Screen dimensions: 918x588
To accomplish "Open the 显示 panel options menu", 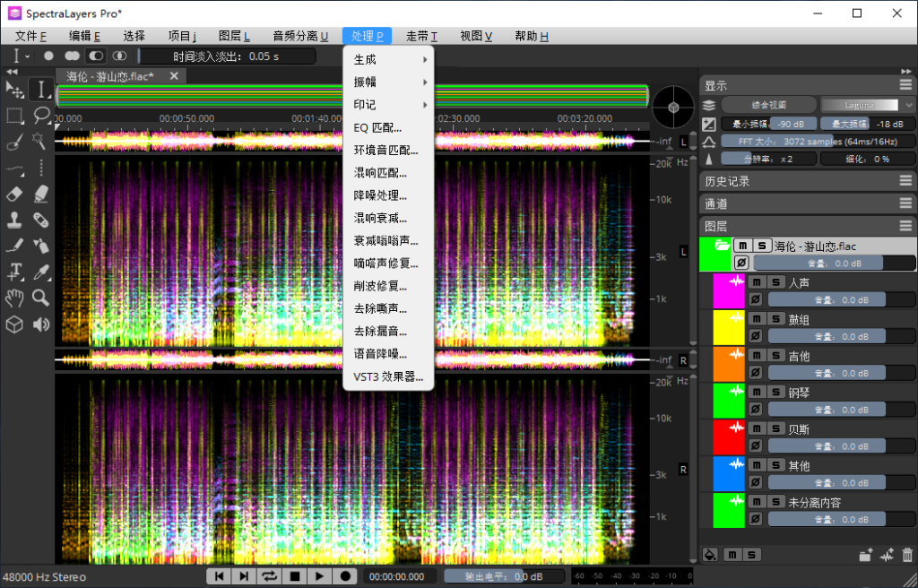I will click(905, 85).
